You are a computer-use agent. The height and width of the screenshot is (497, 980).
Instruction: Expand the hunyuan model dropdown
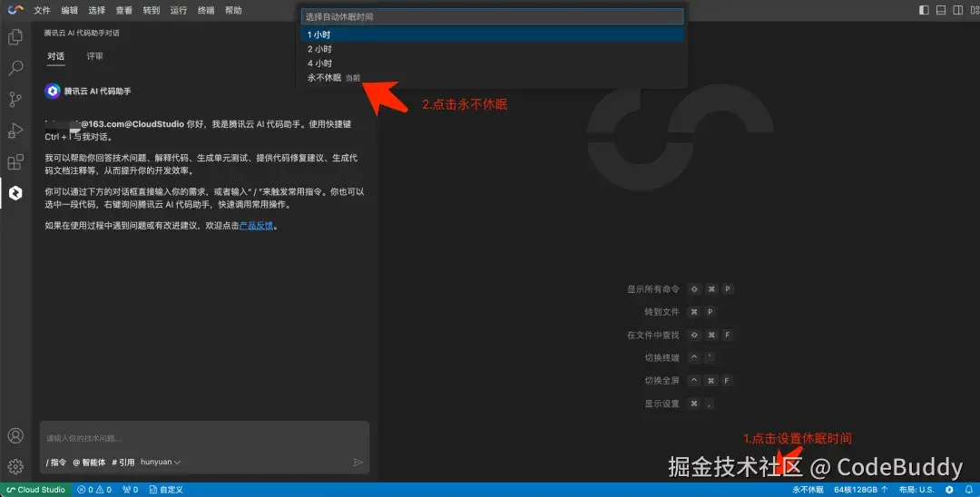(161, 462)
